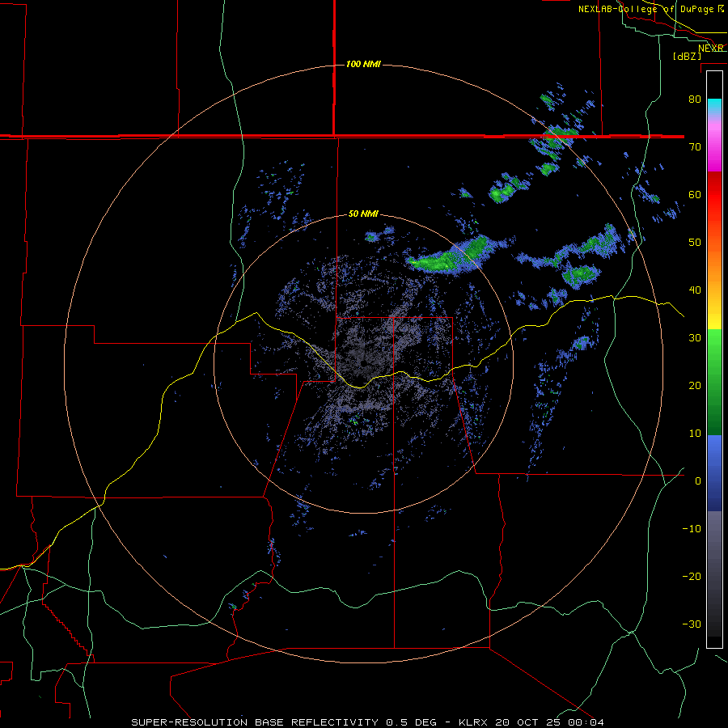
Task: Click the SUPER-RESOLUTION BASE REFLECTIVITY caption text
Action: click(255, 722)
